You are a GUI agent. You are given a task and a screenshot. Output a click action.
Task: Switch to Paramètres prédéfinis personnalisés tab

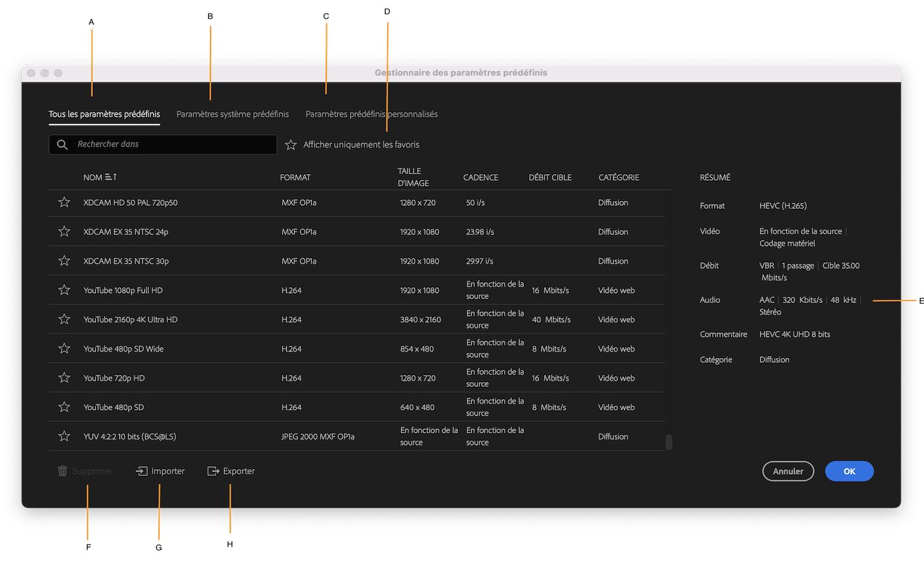point(371,114)
